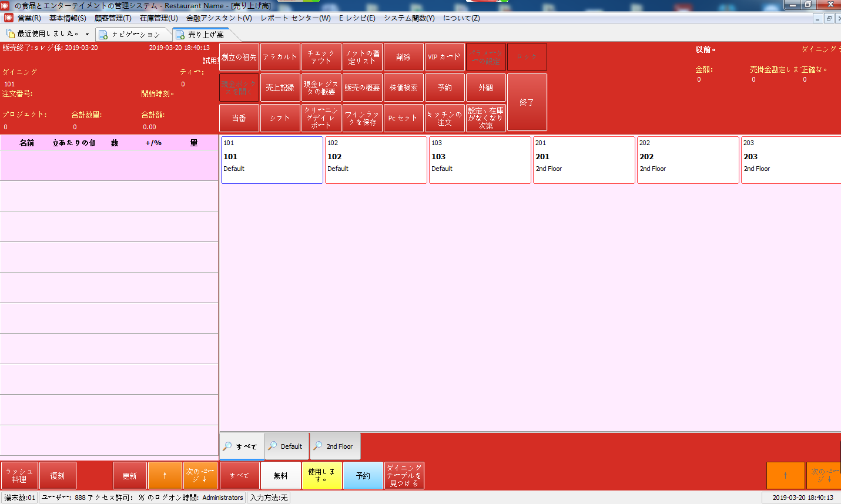Viewport: 841px width, 504px height.
Task: Click the application icon in the title bar
Action: tap(6, 5)
